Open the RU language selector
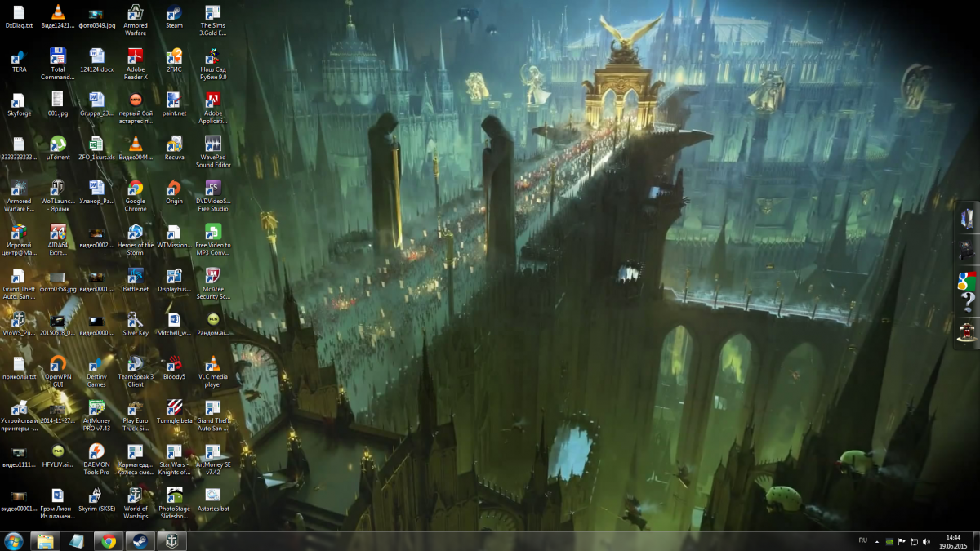The height and width of the screenshot is (551, 980). pyautogui.click(x=862, y=540)
